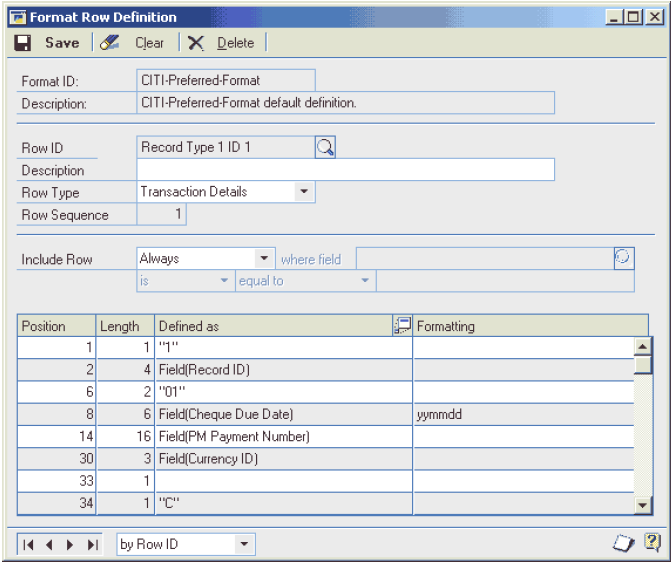Click the row Description text field
Screen dimensions: 671x563
345,170
